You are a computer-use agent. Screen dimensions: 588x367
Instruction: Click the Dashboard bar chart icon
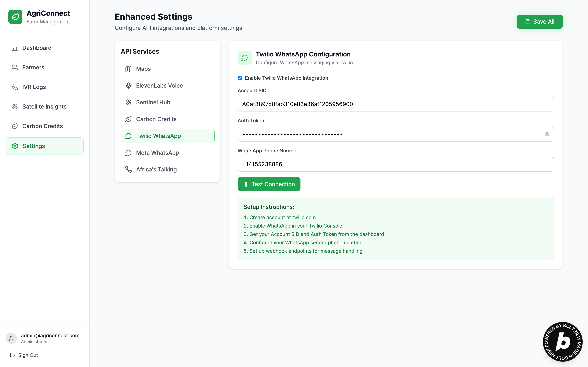[x=15, y=48]
